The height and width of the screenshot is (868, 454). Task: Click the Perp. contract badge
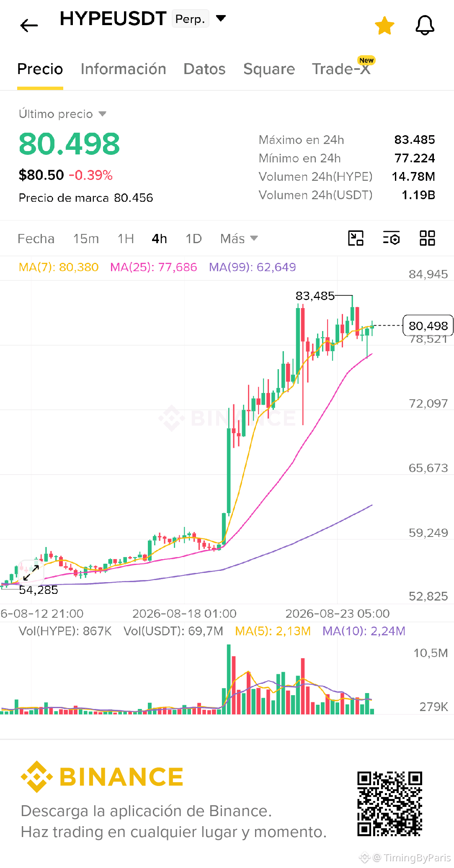click(190, 19)
